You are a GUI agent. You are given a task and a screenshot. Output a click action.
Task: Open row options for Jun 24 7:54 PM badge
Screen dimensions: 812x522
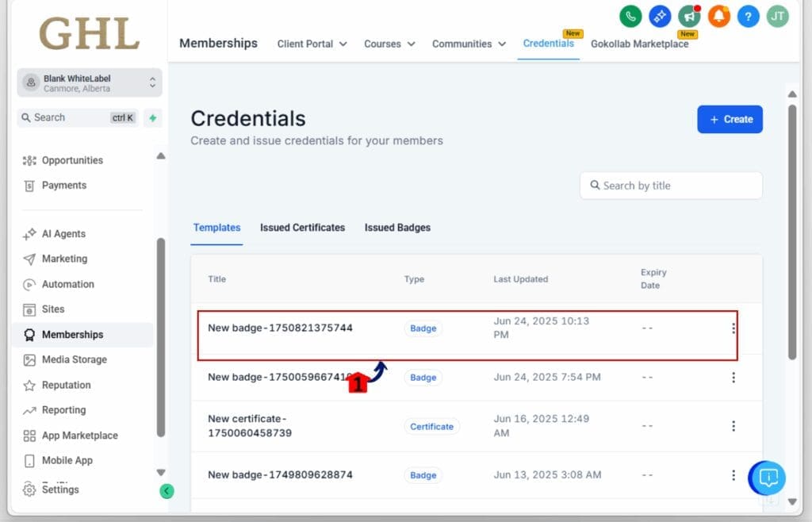coord(733,378)
